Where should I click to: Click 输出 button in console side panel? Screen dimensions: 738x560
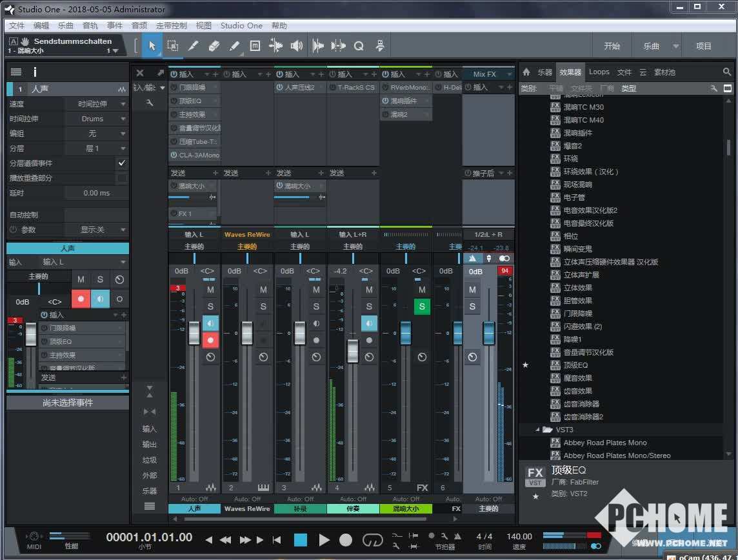149,445
